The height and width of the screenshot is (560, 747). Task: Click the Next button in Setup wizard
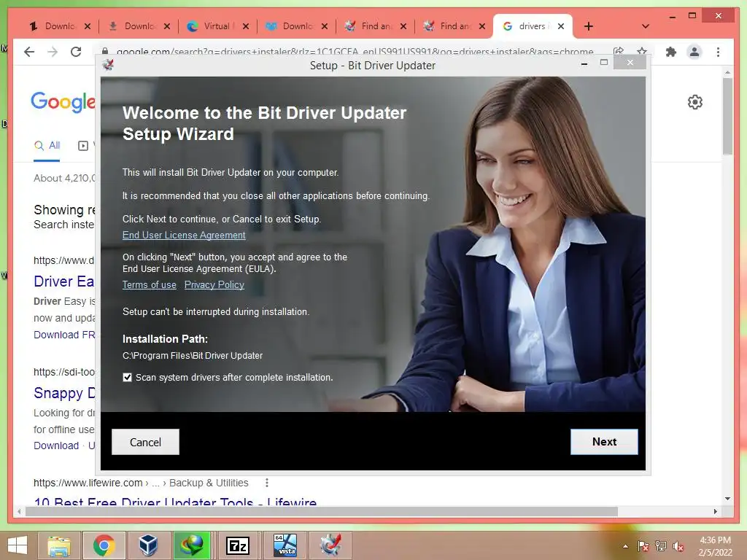click(x=604, y=442)
